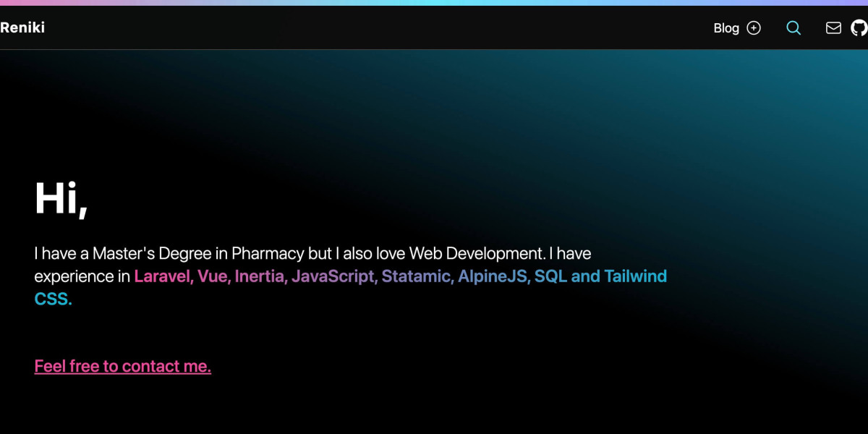Go home via the Reniki logo

coord(22,28)
